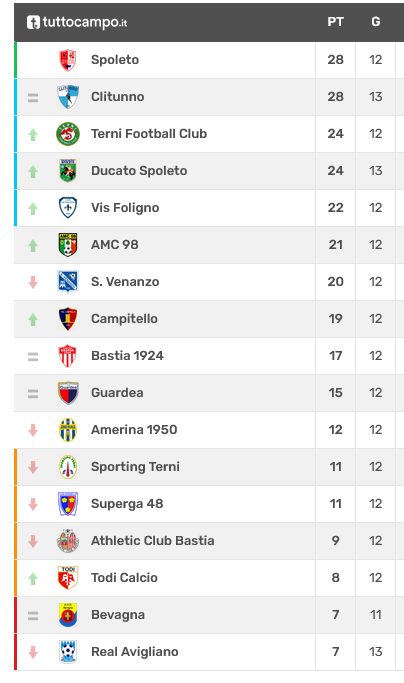Open the Athletic Club Bastia team name
404x683 pixels.
pos(153,541)
